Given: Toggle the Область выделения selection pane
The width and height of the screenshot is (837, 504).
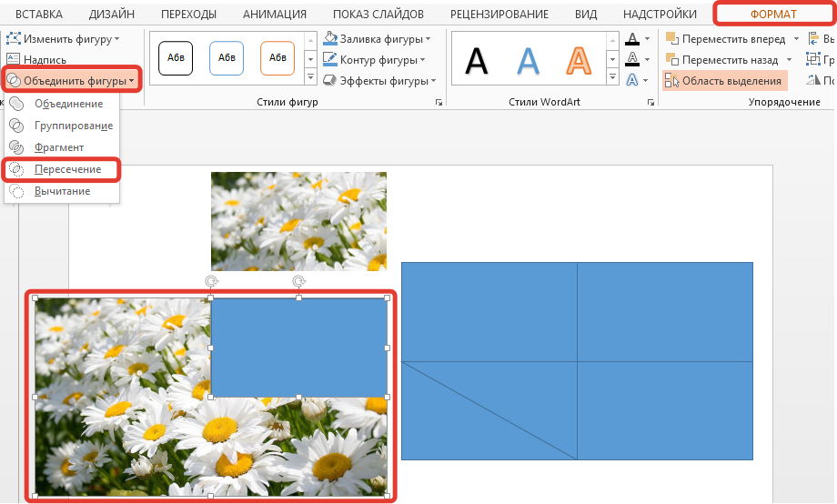Looking at the screenshot, I should point(724,81).
